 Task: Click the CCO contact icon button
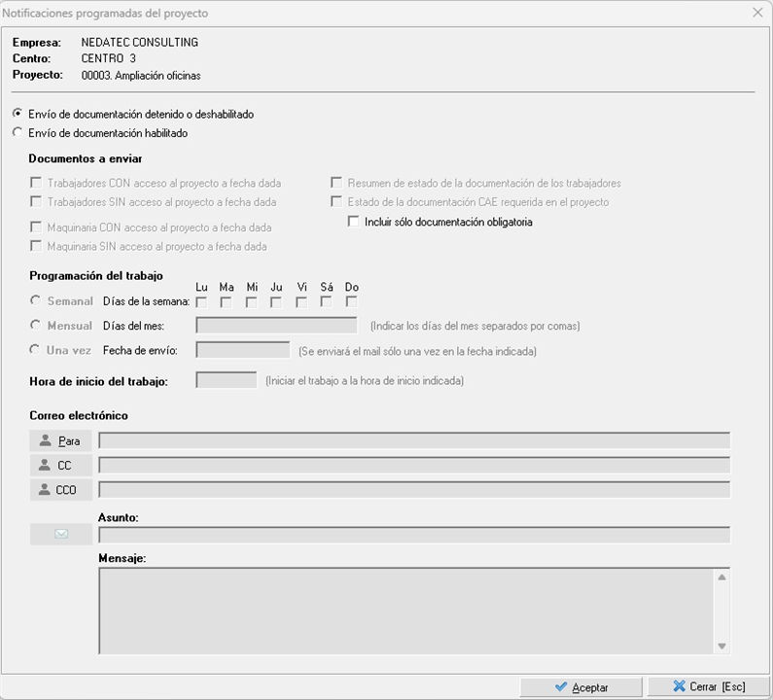60,490
